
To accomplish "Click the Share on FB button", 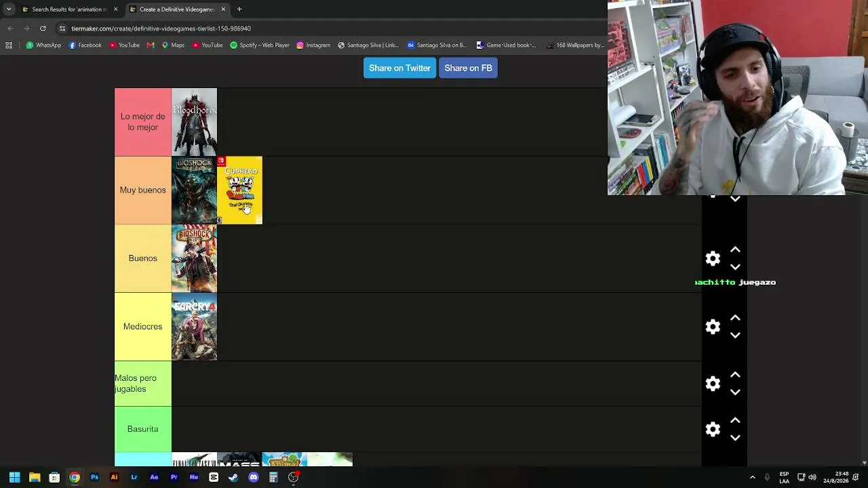I will 468,68.
